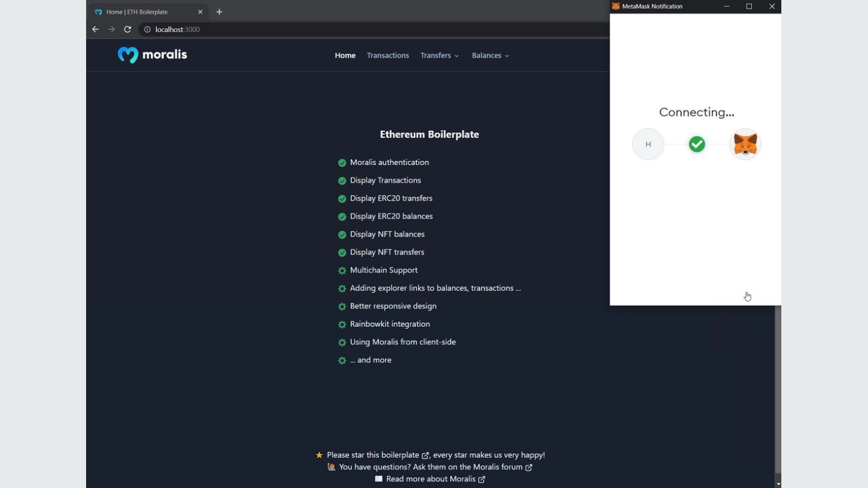Select the Home | ETH Boilerplate tab

[x=148, y=12]
